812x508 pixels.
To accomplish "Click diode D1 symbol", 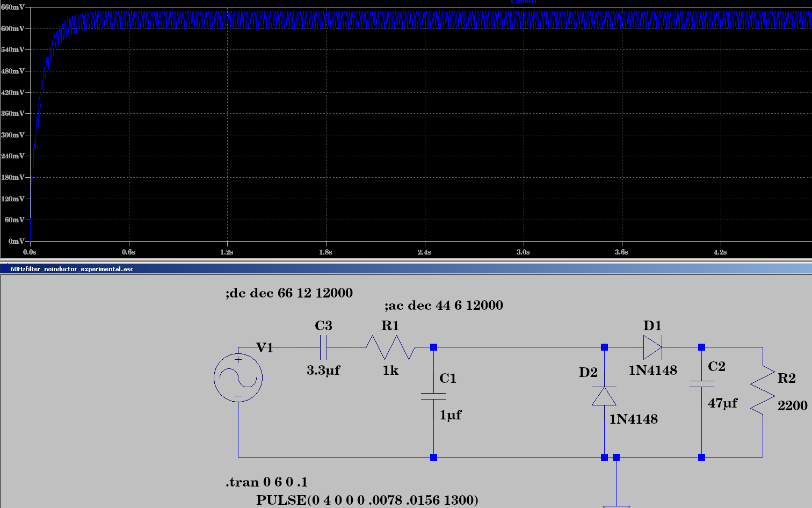I will [653, 347].
